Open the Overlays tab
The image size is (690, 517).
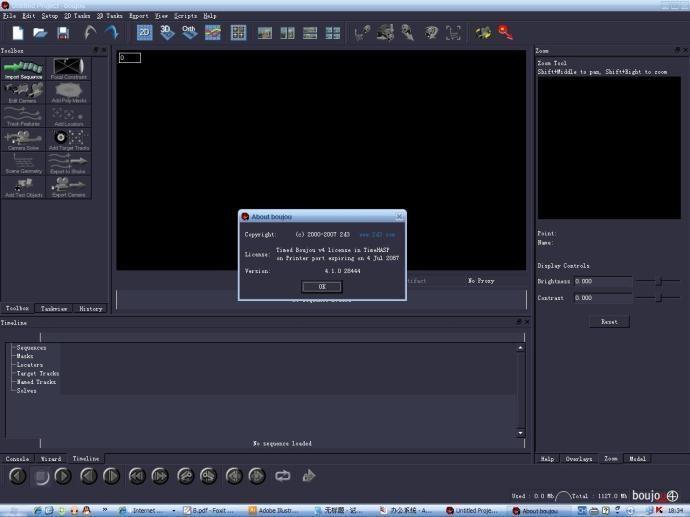pos(579,459)
